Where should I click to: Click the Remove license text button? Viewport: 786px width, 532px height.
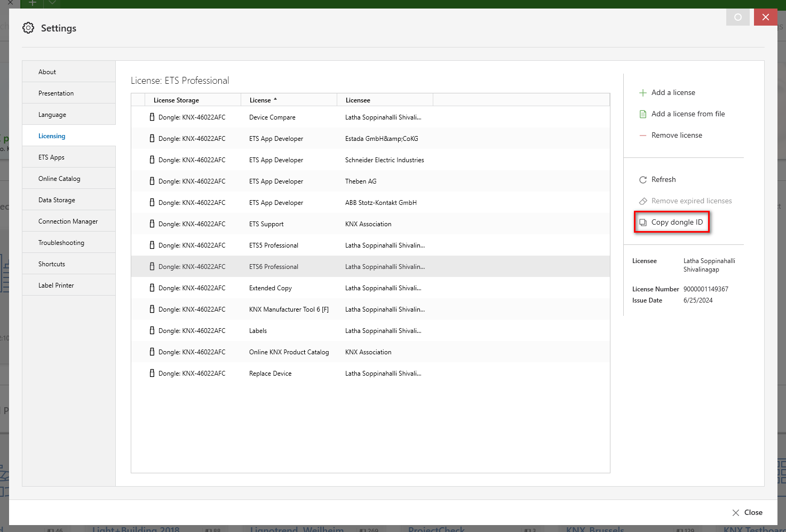point(677,136)
